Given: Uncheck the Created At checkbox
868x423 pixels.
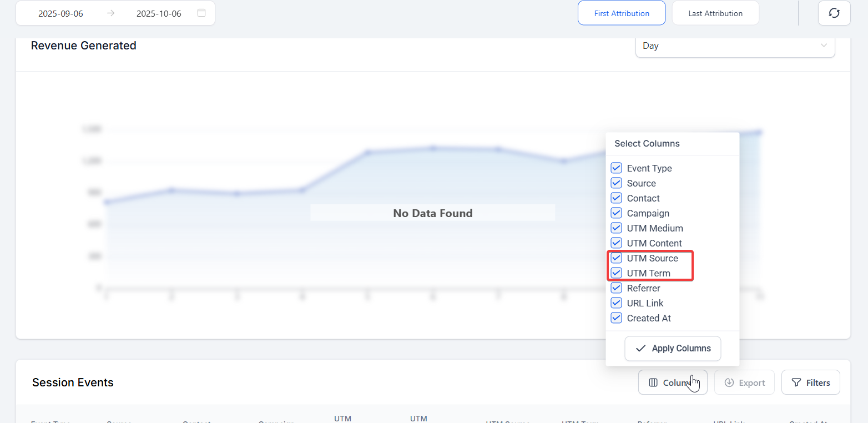Looking at the screenshot, I should 616,318.
